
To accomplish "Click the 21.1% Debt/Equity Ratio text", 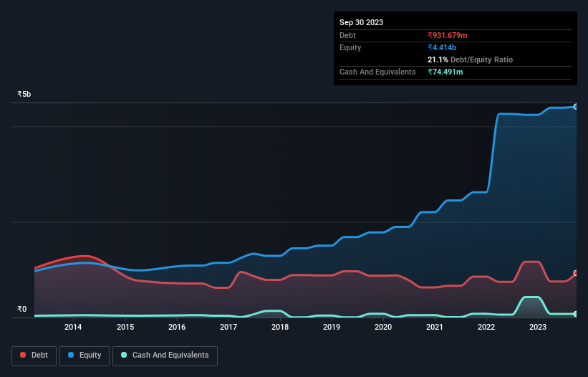I will pyautogui.click(x=470, y=59).
